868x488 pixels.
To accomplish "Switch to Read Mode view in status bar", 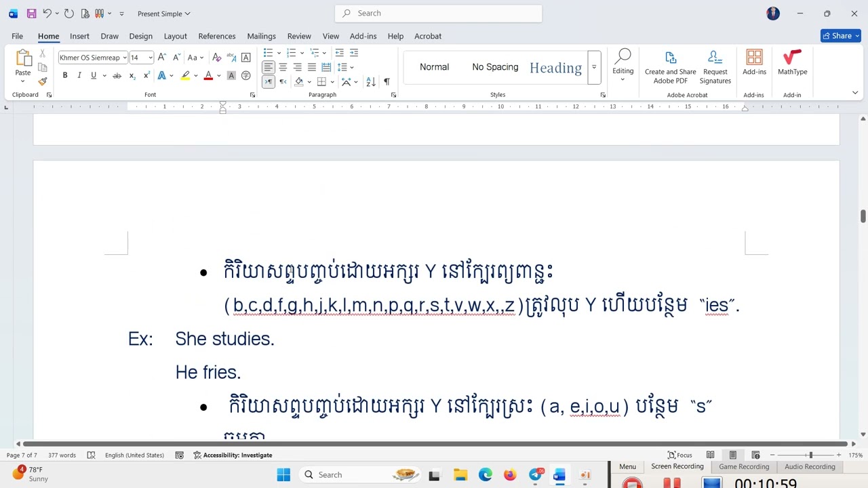I will pos(710,455).
